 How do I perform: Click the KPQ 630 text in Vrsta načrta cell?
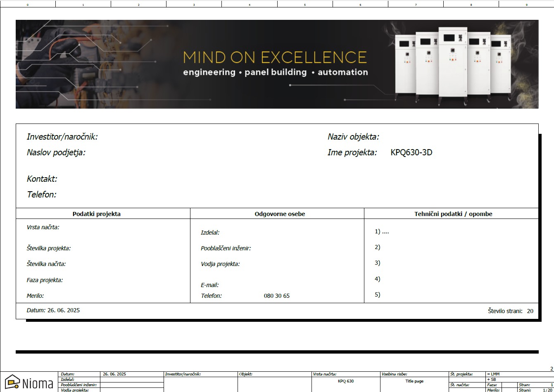[x=345, y=380]
